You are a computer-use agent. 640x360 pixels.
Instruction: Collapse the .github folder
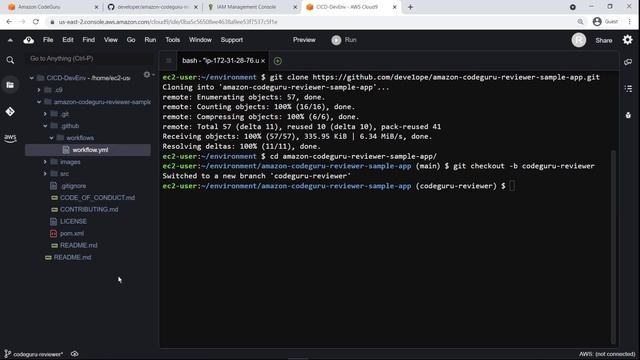coord(45,126)
